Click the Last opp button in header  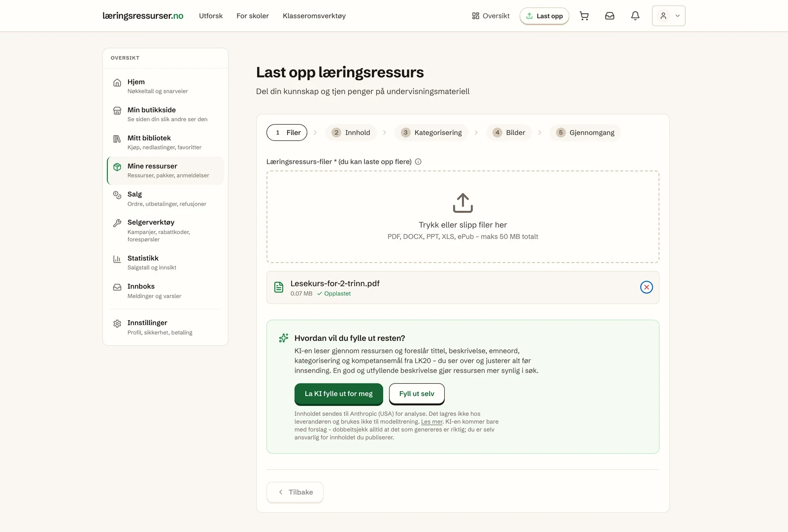pos(544,16)
